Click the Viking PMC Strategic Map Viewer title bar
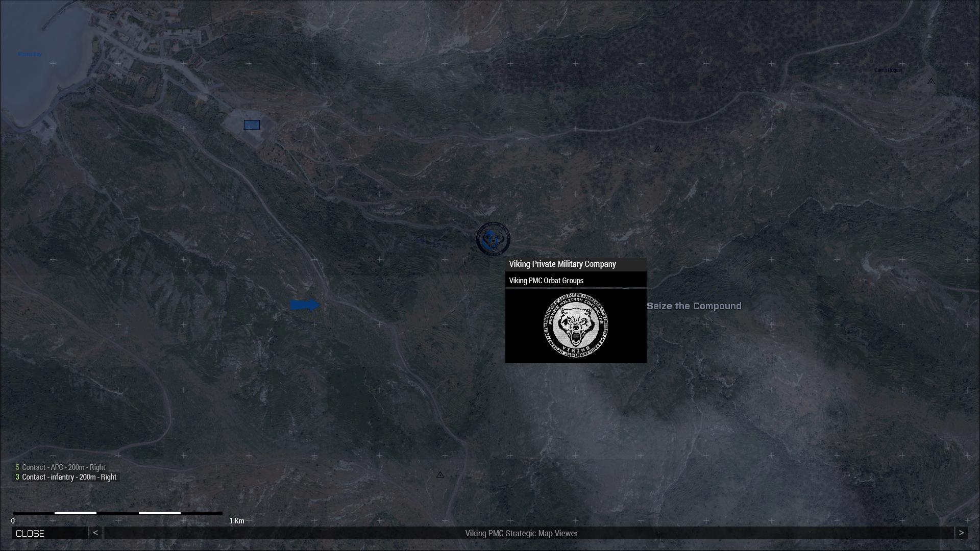The height and width of the screenshot is (551, 980). (521, 533)
